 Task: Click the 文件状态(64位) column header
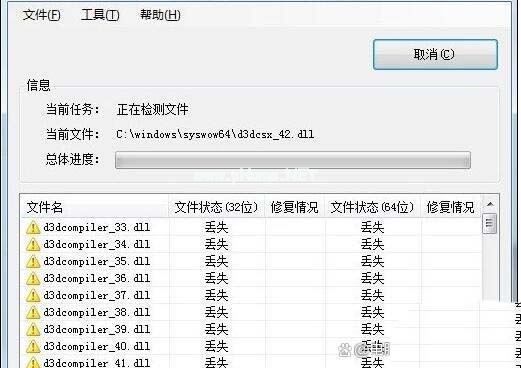coord(373,207)
